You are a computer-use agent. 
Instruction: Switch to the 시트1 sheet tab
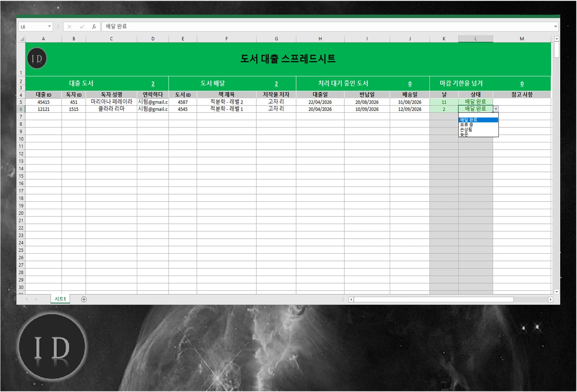[x=60, y=299]
